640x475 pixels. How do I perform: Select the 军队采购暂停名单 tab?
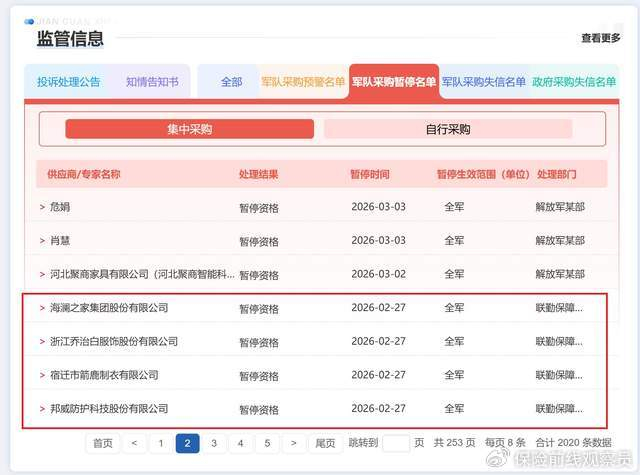[x=394, y=82]
